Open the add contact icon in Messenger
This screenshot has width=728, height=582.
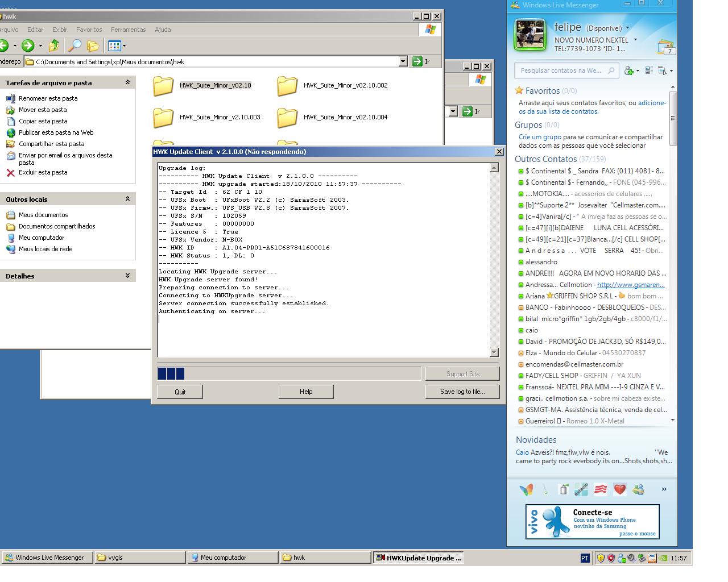pyautogui.click(x=628, y=70)
